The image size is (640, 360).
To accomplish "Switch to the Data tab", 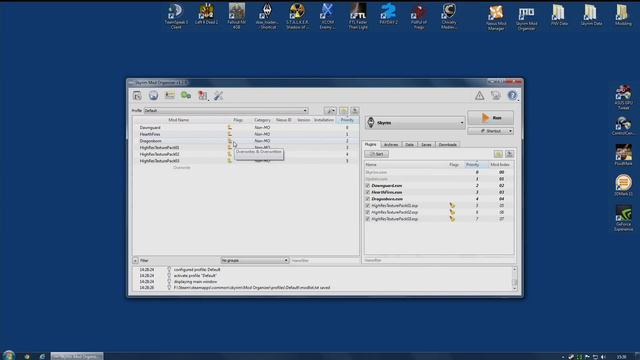I will (x=409, y=145).
